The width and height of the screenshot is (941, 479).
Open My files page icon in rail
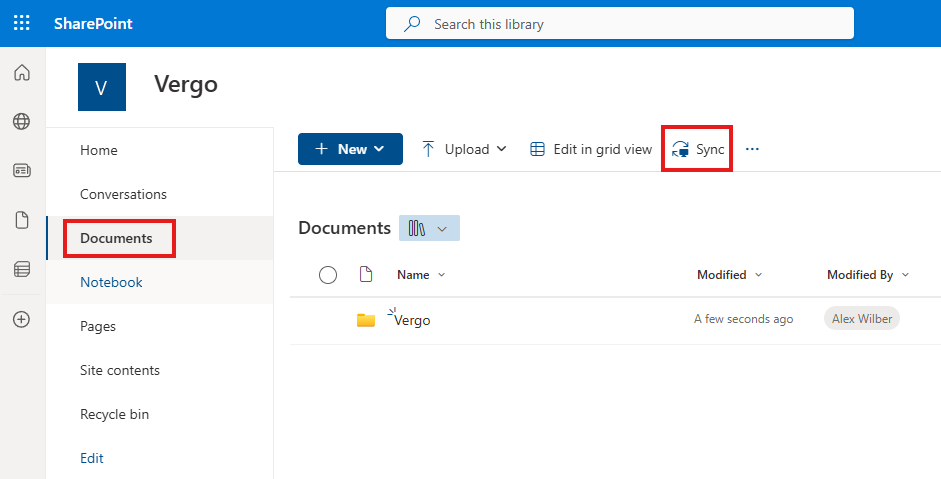22,220
